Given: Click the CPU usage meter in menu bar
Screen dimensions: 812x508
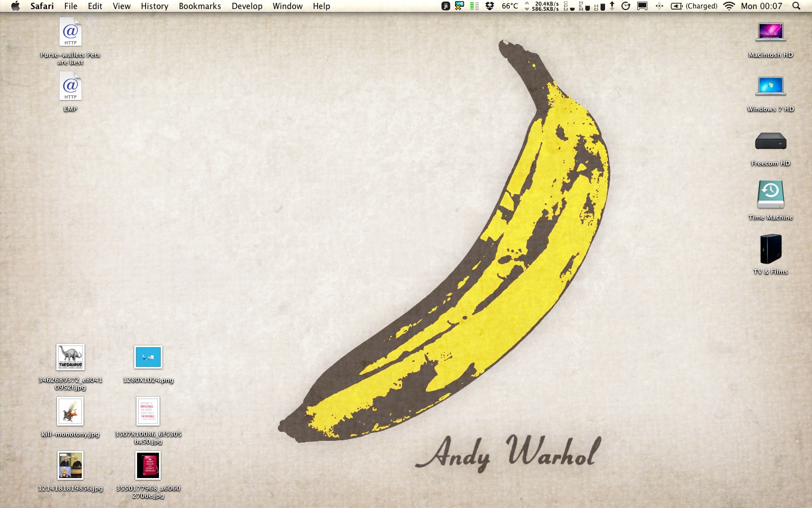Looking at the screenshot, I should [570, 6].
